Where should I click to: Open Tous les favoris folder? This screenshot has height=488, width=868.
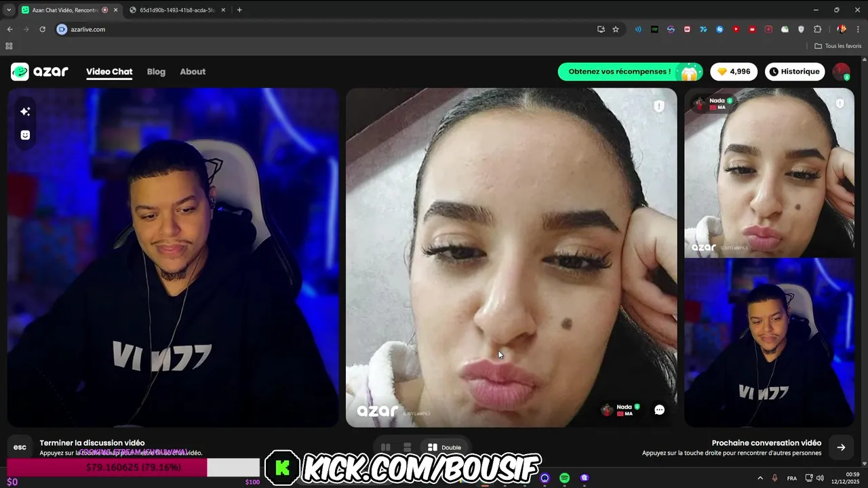tap(837, 46)
